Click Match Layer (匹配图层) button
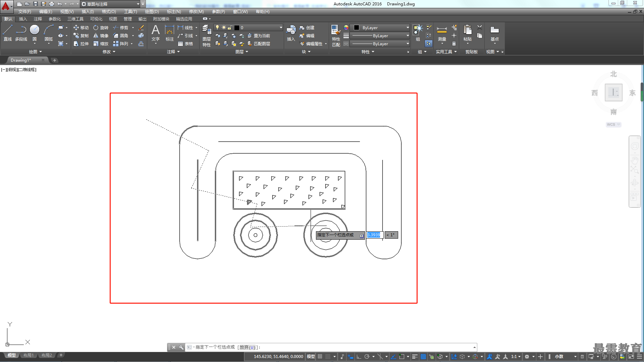 [258, 44]
